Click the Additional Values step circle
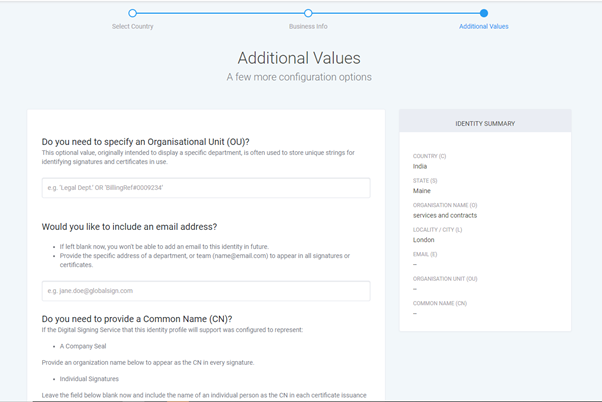This screenshot has height=402, width=602. point(483,14)
